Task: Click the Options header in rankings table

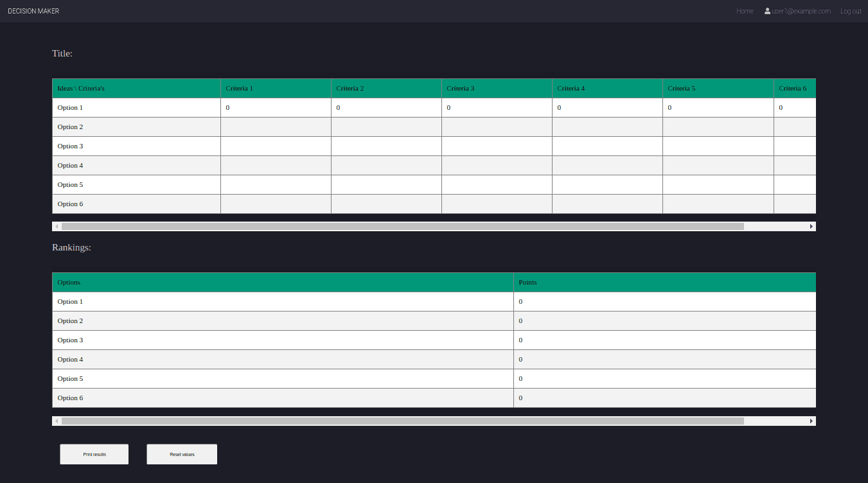Action: [x=283, y=282]
